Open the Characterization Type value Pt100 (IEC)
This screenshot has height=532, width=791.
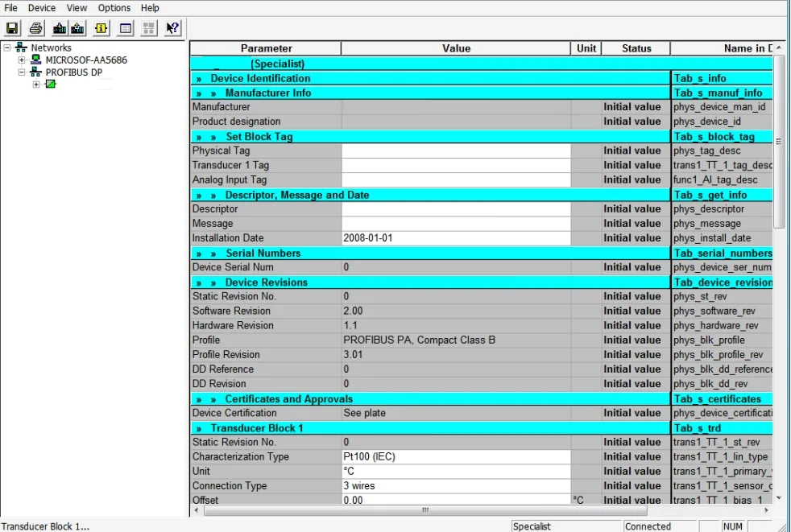(456, 457)
